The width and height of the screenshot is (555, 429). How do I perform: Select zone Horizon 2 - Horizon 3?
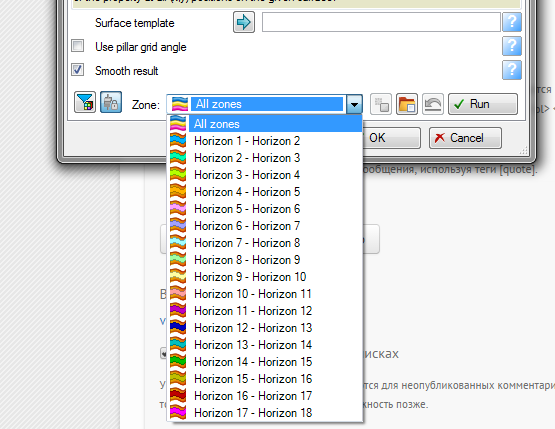265,158
